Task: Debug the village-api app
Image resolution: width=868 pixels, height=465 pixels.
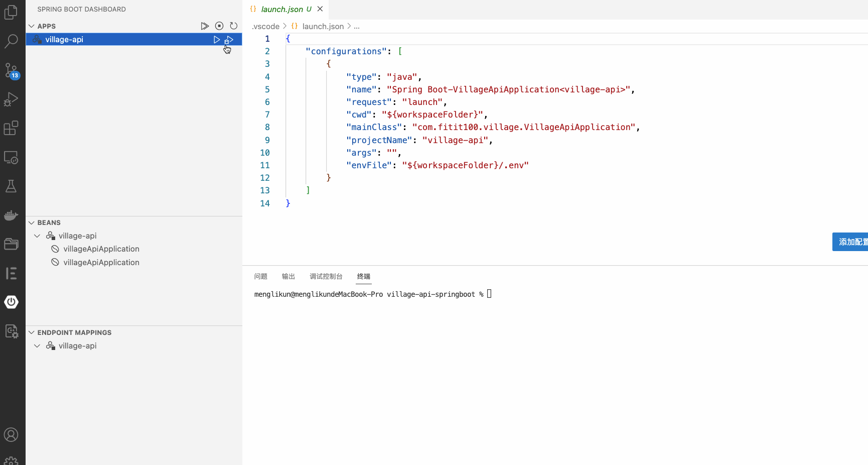Action: (229, 39)
